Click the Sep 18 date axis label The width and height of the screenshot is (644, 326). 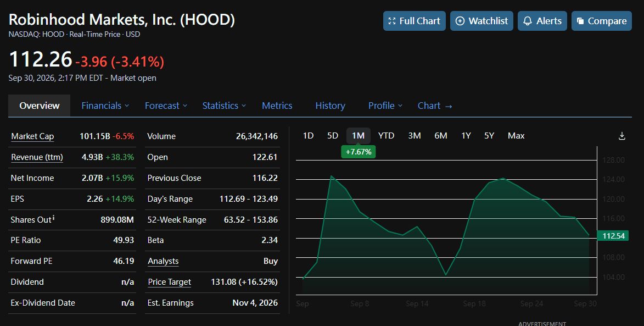point(474,304)
